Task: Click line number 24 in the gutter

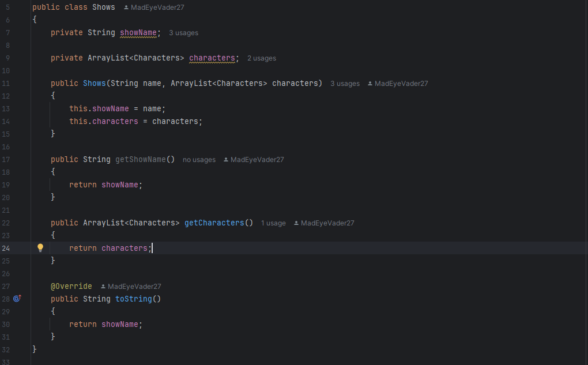Action: point(6,248)
